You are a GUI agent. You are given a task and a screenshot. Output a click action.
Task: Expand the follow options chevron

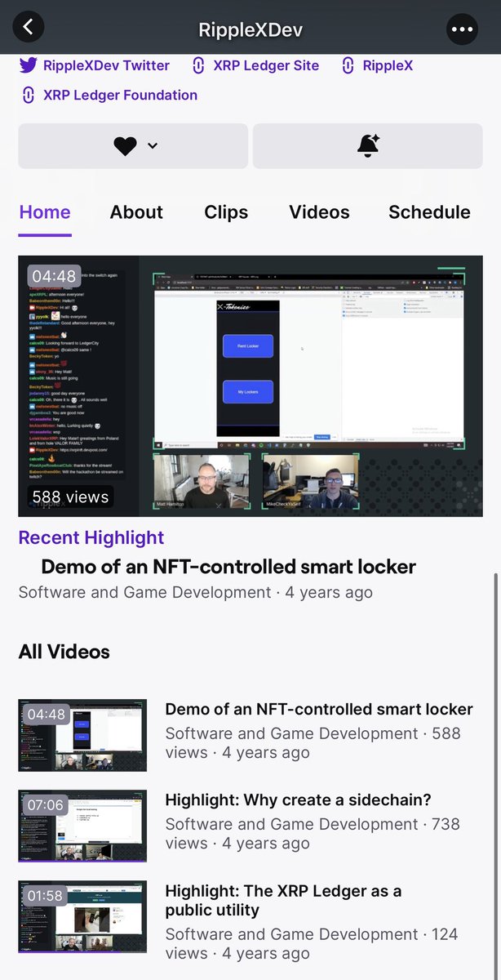click(152, 146)
